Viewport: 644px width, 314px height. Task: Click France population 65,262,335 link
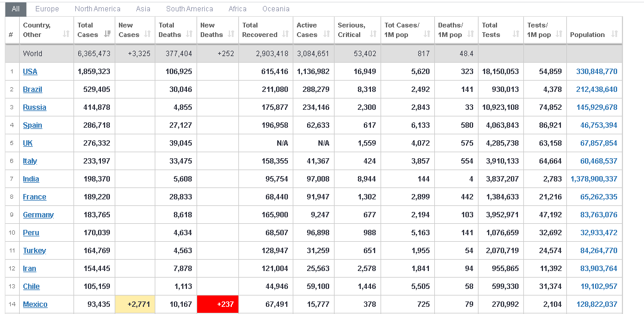pyautogui.click(x=599, y=197)
